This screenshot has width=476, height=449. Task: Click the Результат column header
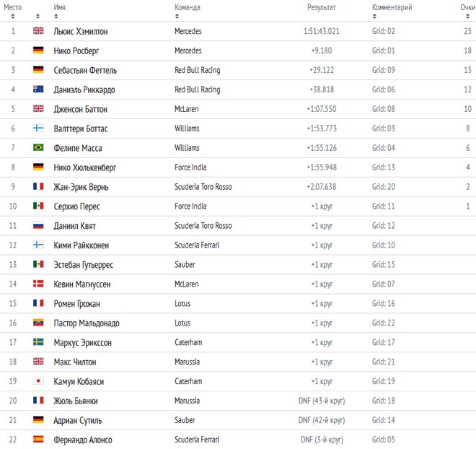click(322, 7)
